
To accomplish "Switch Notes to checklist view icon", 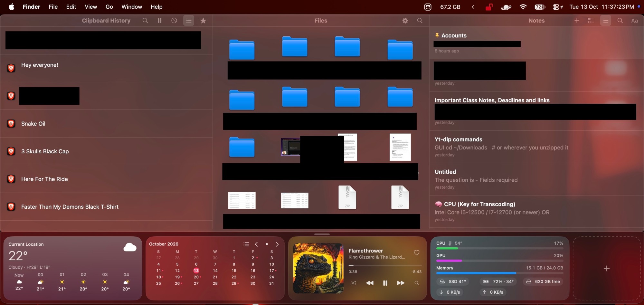I will coord(591,21).
